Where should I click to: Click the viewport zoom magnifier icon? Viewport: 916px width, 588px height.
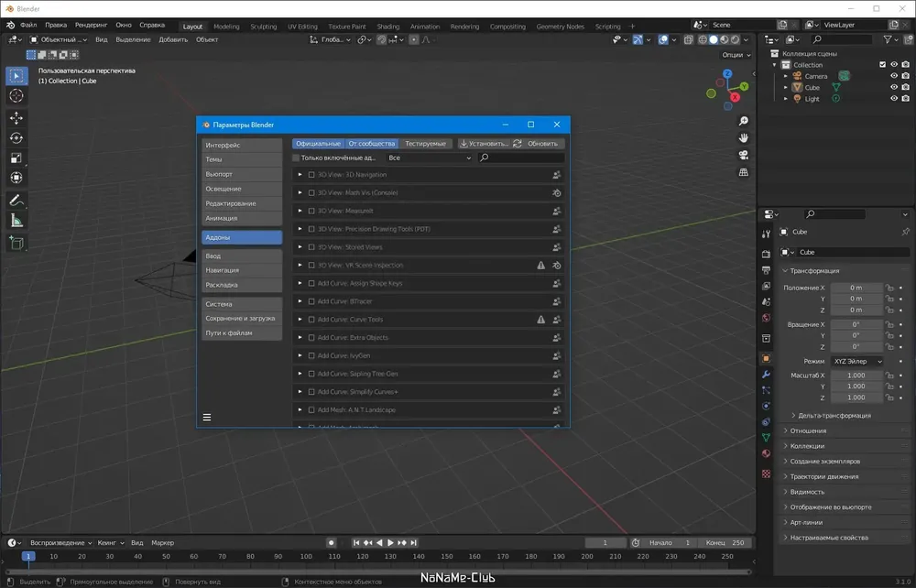click(x=743, y=121)
